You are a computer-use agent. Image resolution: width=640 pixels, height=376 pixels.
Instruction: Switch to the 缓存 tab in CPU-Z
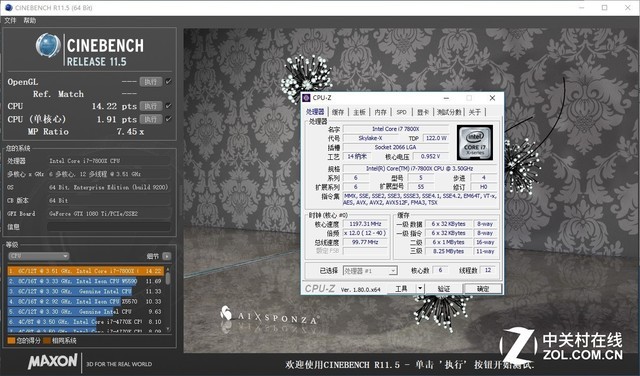338,112
